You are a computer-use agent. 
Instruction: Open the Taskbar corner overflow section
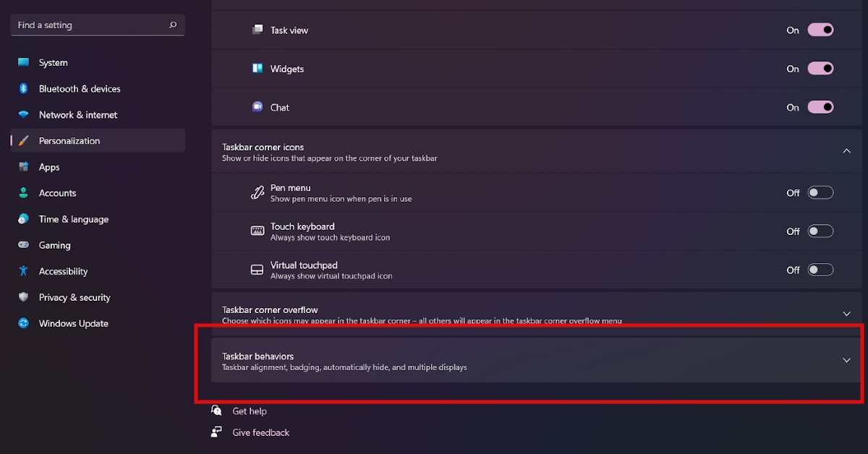click(x=846, y=313)
